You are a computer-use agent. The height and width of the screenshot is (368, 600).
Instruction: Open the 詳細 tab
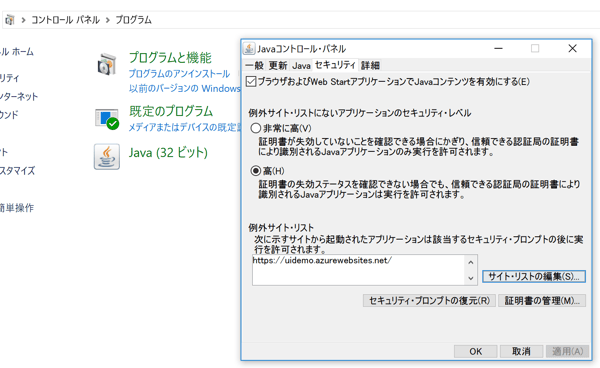coord(370,65)
